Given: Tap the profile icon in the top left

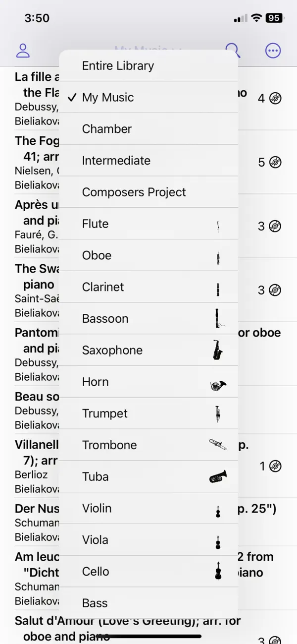Looking at the screenshot, I should pyautogui.click(x=23, y=50).
